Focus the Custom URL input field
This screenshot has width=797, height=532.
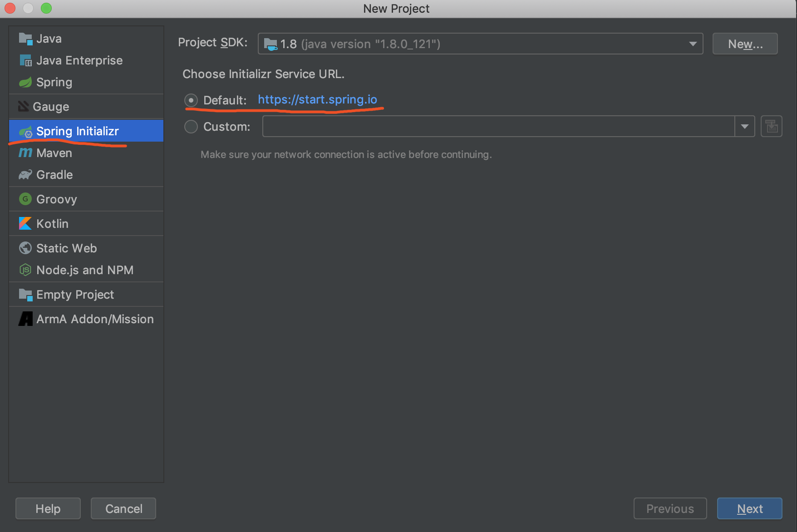[x=498, y=127]
